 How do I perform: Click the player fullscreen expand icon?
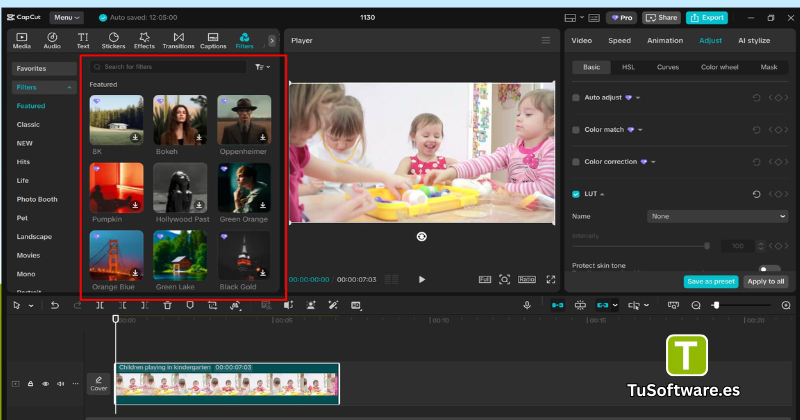(x=551, y=279)
